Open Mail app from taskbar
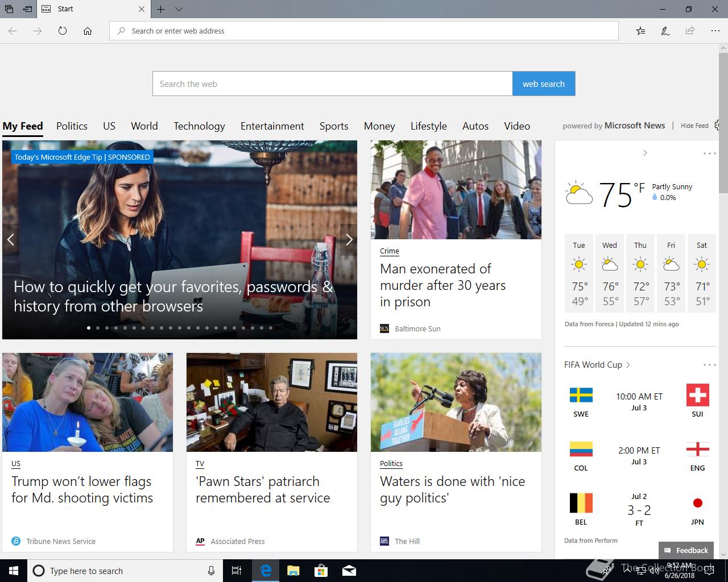Viewport: 728px width, 582px height. (349, 571)
